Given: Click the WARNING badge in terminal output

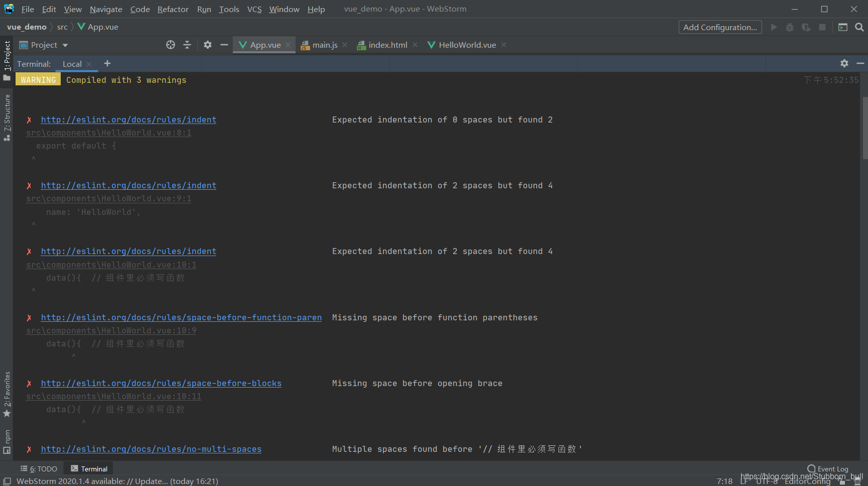Looking at the screenshot, I should pos(38,80).
